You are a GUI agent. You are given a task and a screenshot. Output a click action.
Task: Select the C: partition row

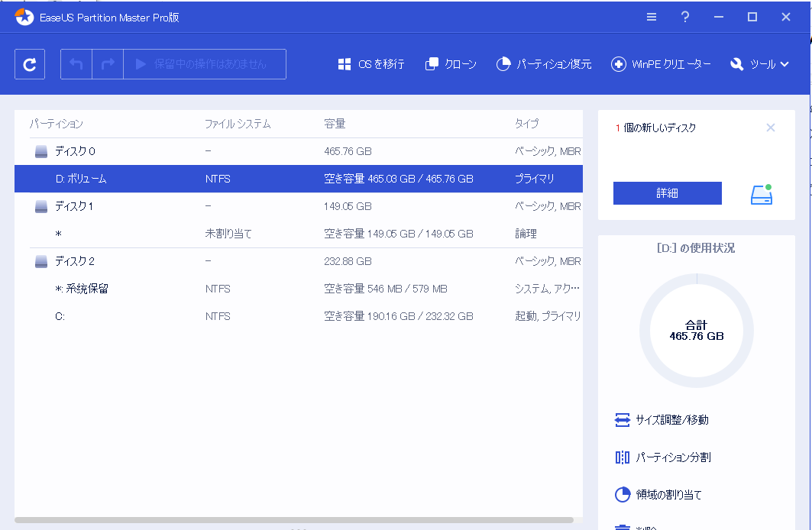point(60,316)
